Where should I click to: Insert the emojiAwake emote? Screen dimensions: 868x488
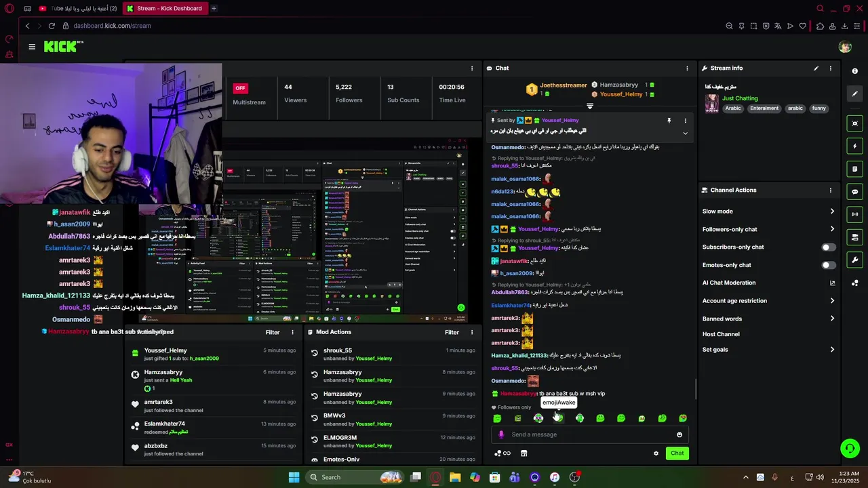559,418
